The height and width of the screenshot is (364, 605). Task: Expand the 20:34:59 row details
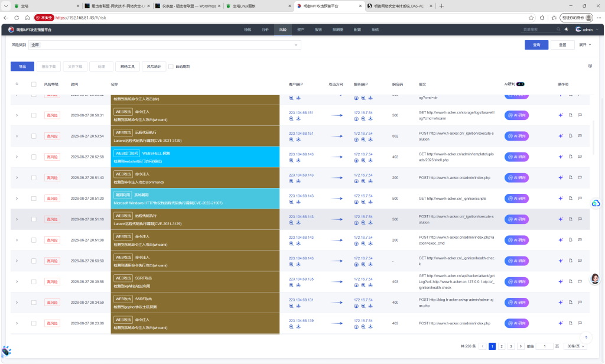(17, 303)
